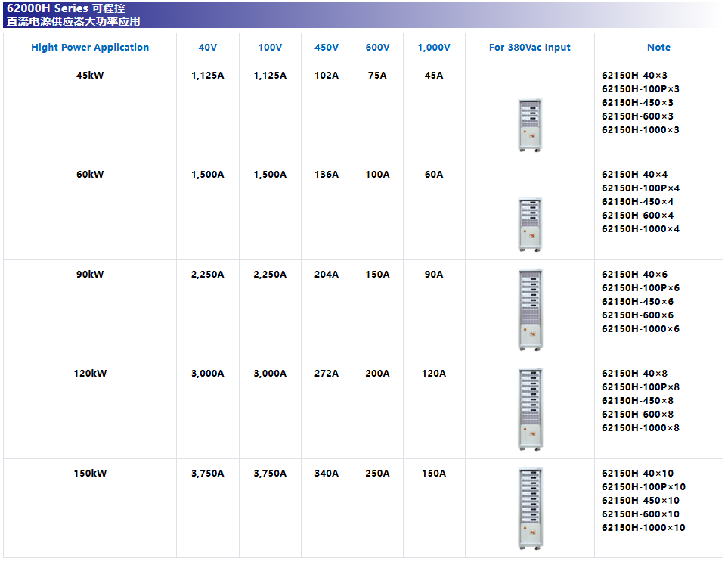Click model 62150H-450×6 in Note column

(x=637, y=302)
